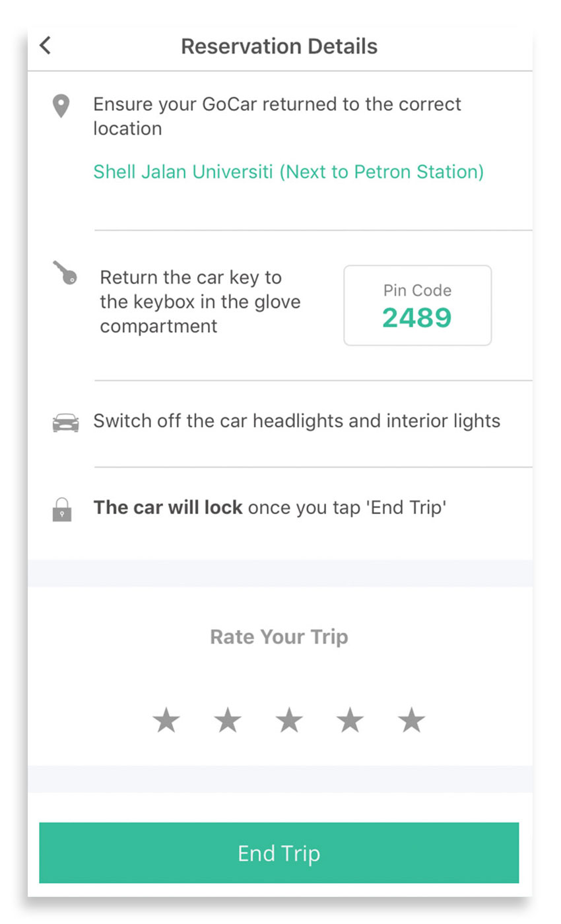Go back using the left chevron arrow
This screenshot has height=924, width=561.
coord(45,46)
